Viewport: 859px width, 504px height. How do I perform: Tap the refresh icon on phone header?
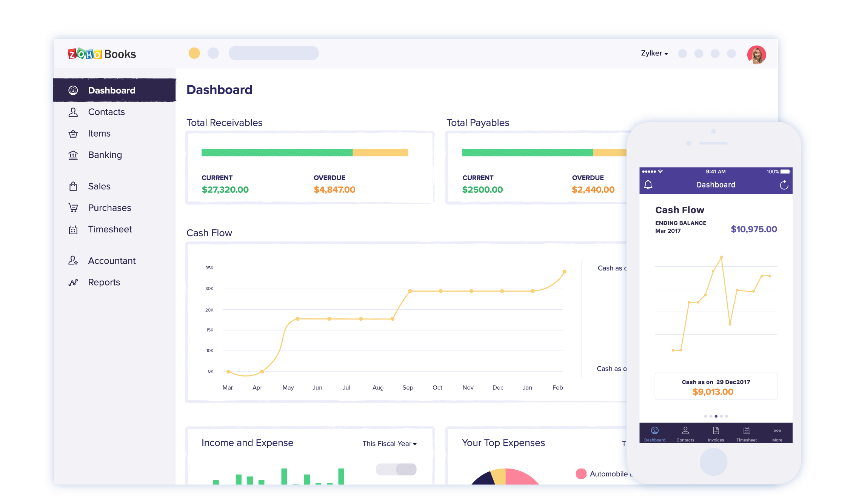(x=784, y=185)
